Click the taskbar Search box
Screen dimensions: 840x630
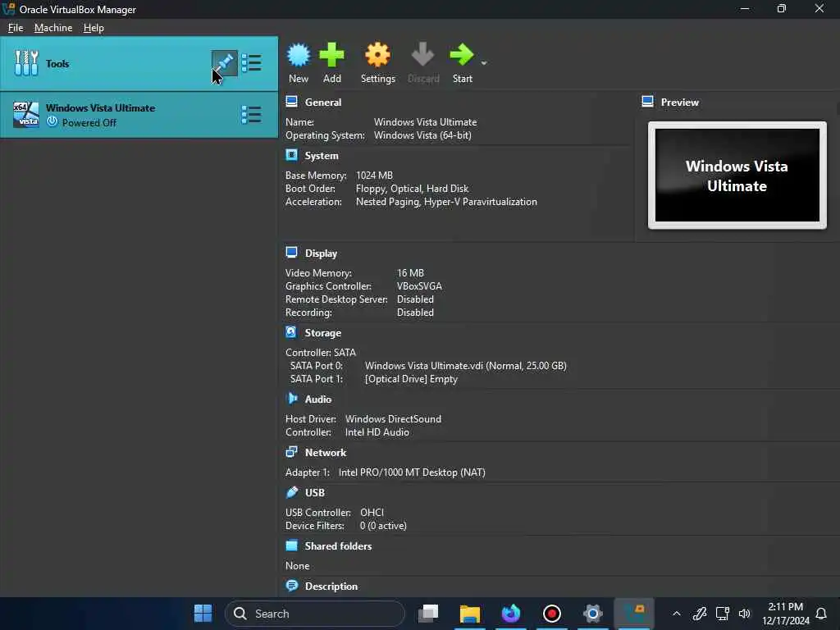(315, 614)
